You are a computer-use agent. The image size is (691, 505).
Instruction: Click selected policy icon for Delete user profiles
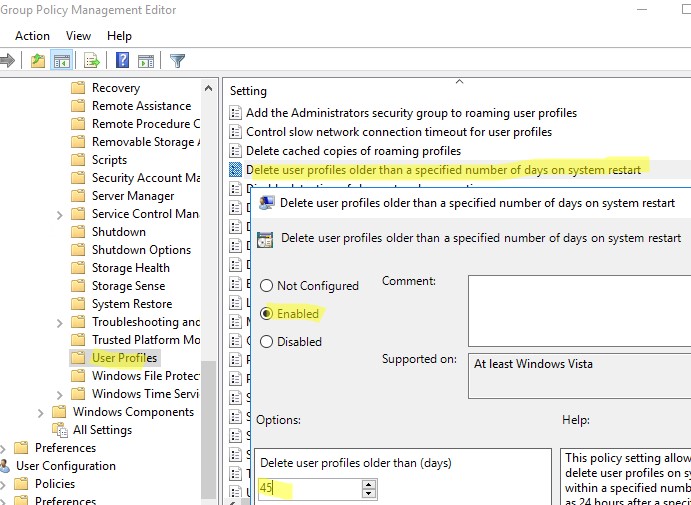(x=236, y=170)
